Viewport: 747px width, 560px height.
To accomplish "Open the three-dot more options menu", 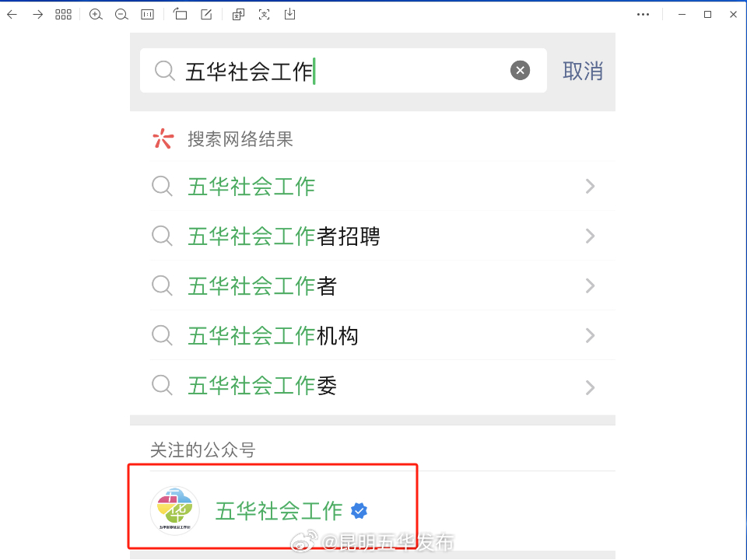I will 643,14.
